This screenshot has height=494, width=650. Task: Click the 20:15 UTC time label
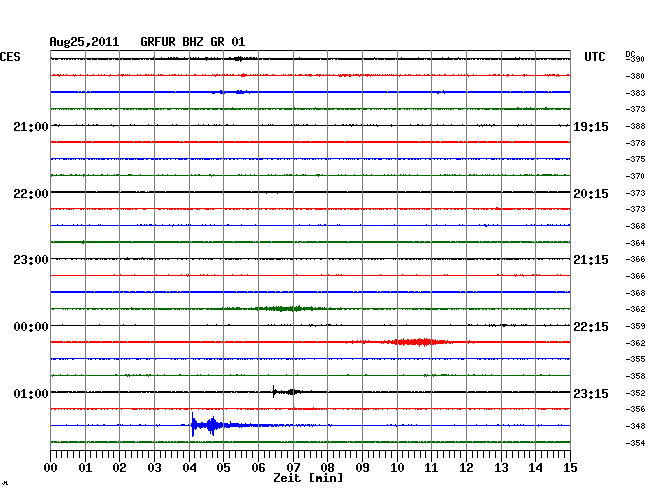point(591,194)
